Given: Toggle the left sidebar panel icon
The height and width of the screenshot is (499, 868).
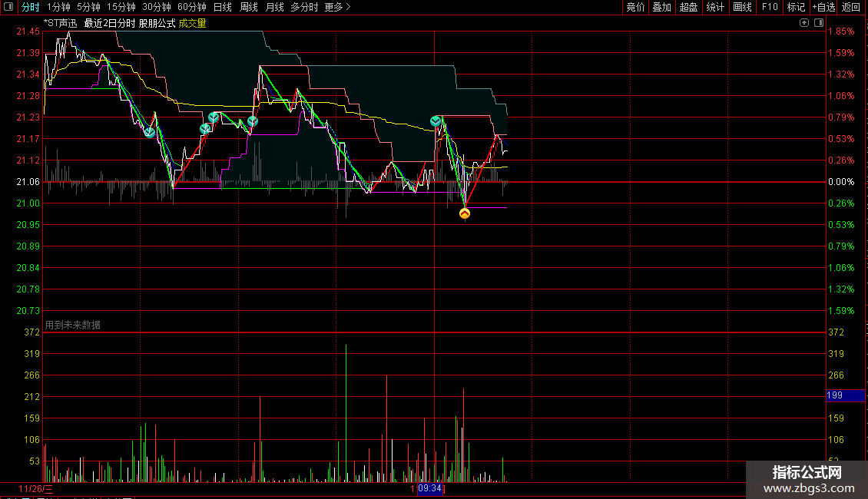Looking at the screenshot, I should coord(8,7).
